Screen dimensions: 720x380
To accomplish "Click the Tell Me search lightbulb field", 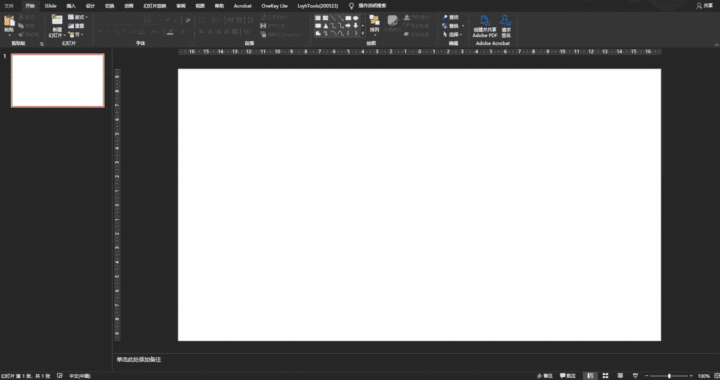I will click(368, 6).
